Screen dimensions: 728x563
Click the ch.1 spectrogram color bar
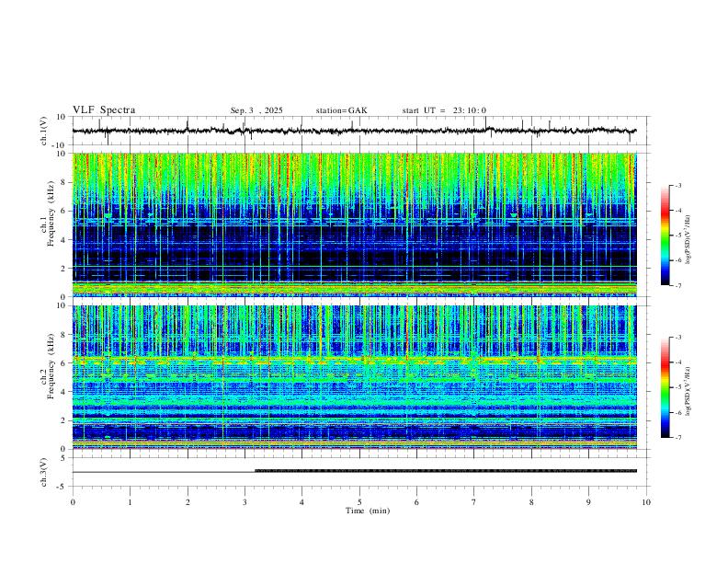(x=665, y=236)
